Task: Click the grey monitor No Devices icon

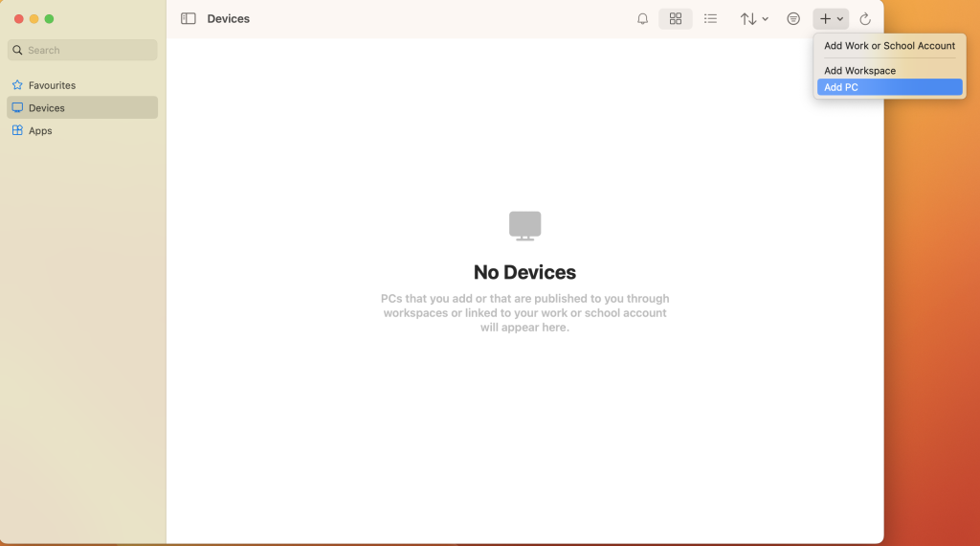Action: (524, 226)
